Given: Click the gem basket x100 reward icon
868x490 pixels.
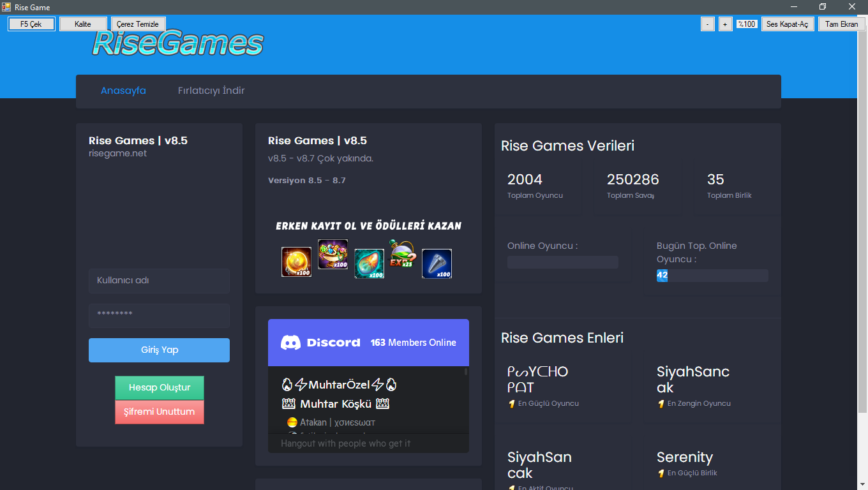Looking at the screenshot, I should tap(333, 255).
